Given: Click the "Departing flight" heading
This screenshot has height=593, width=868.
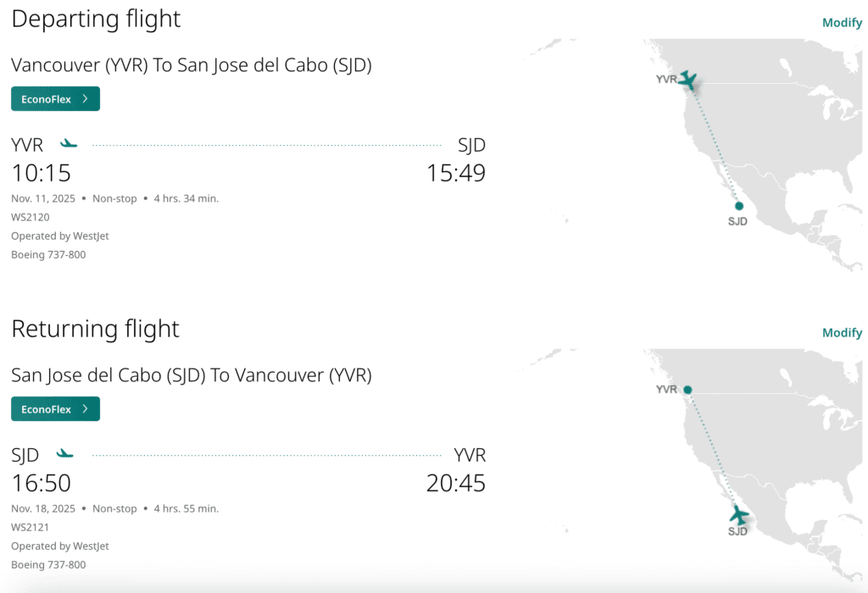Looking at the screenshot, I should (96, 19).
